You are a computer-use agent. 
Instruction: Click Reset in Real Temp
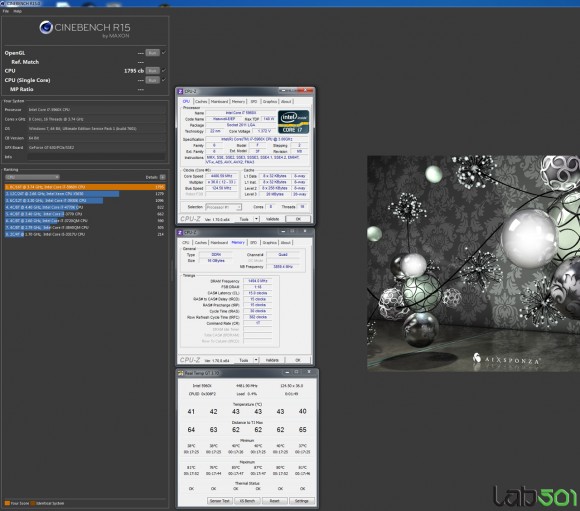point(274,501)
